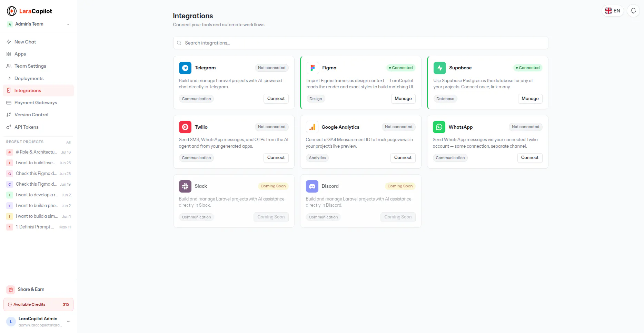This screenshot has height=333, width=644.
Task: Open 'Check this Figma d...' Jun 19 project
Action: click(38, 184)
